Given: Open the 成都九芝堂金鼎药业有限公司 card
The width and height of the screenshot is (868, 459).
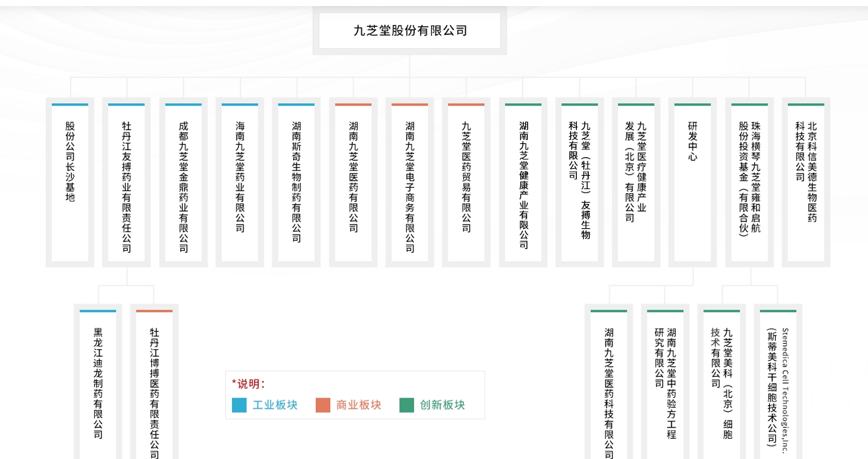Looking at the screenshot, I should pyautogui.click(x=184, y=182).
